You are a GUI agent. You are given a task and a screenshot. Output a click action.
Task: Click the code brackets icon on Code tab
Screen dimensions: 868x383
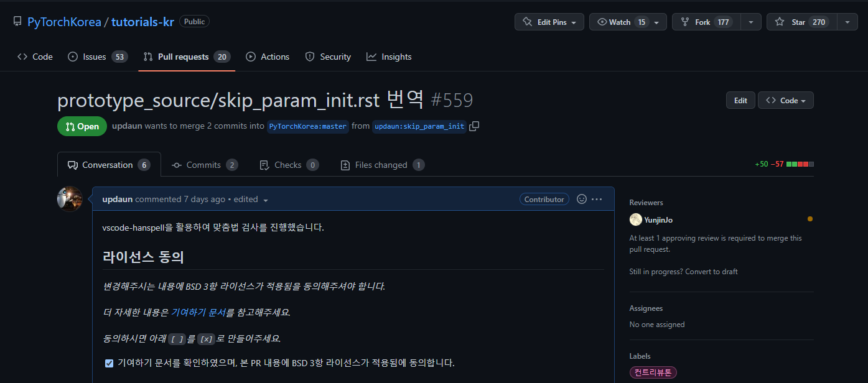pyautogui.click(x=22, y=57)
